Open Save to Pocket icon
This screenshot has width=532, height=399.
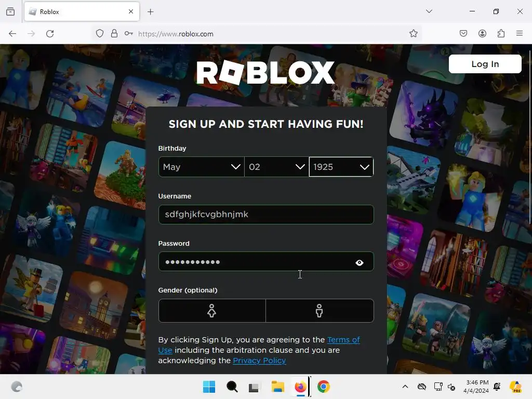(x=463, y=34)
